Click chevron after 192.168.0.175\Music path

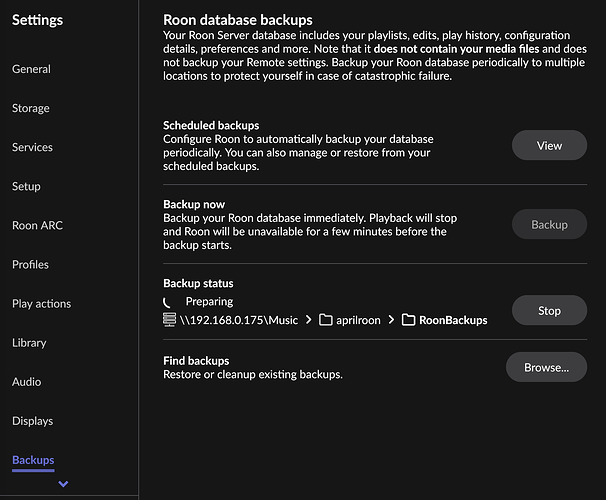pyautogui.click(x=308, y=320)
